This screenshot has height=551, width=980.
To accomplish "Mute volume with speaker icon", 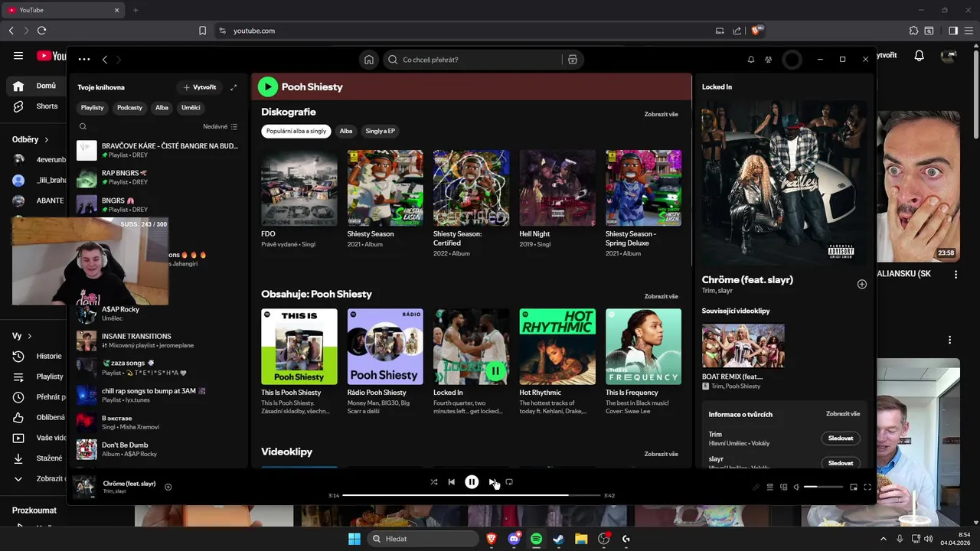I will click(796, 487).
